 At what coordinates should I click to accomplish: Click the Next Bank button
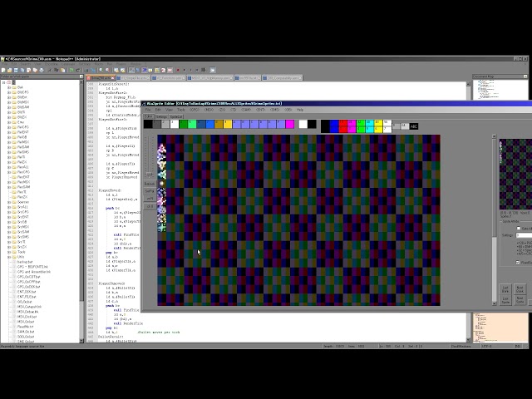[520, 289]
